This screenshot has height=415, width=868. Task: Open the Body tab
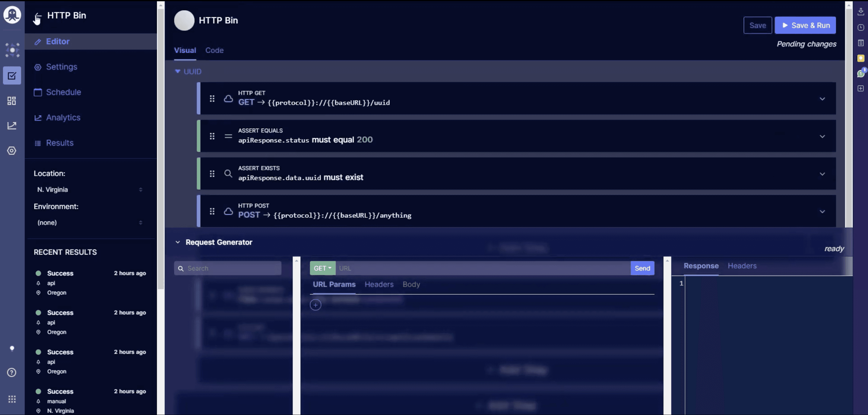[x=411, y=284]
